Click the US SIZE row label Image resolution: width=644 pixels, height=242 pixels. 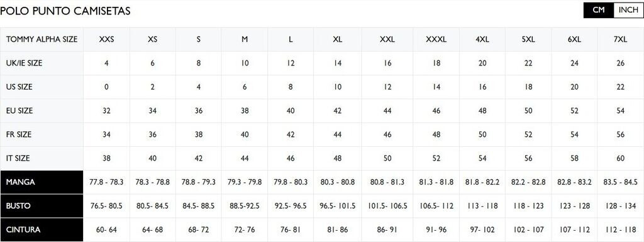(42, 87)
